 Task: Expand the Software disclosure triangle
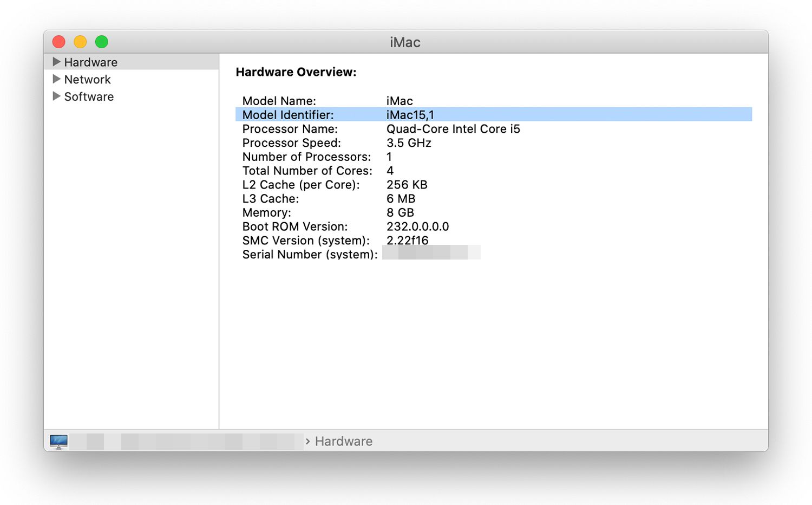point(56,96)
